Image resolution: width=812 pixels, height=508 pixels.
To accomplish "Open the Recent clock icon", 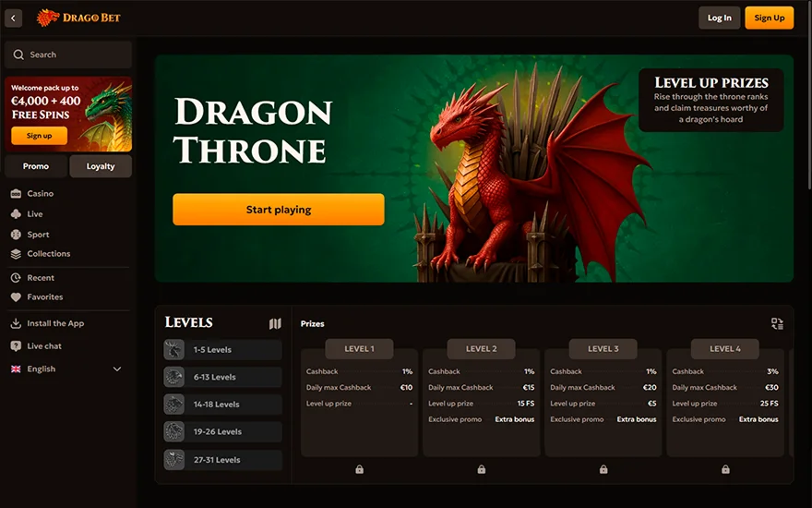I will click(16, 277).
